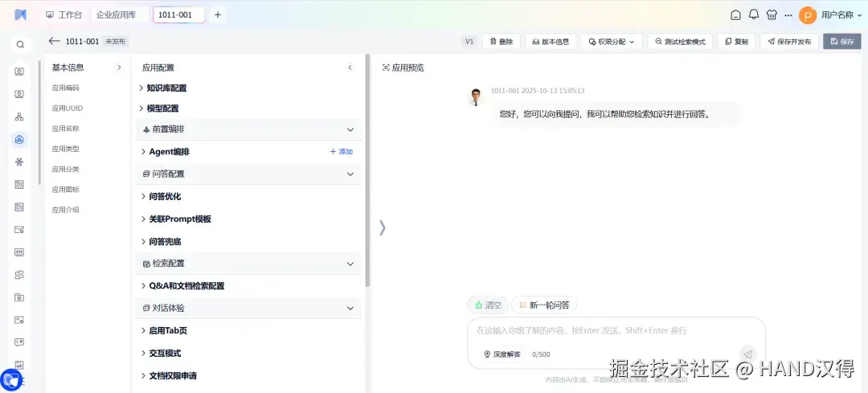Click the app logo in the top-left corner
The image size is (868, 393).
(20, 15)
